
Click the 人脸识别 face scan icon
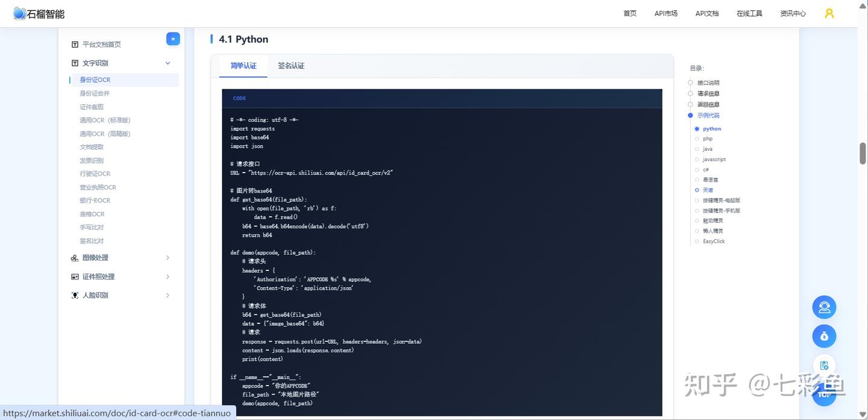pos(75,295)
